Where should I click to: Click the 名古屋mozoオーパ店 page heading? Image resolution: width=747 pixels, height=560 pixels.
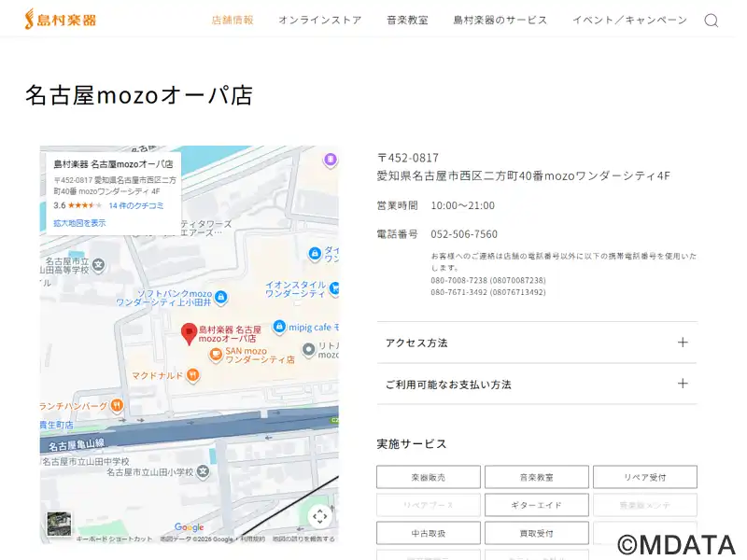coord(138,95)
